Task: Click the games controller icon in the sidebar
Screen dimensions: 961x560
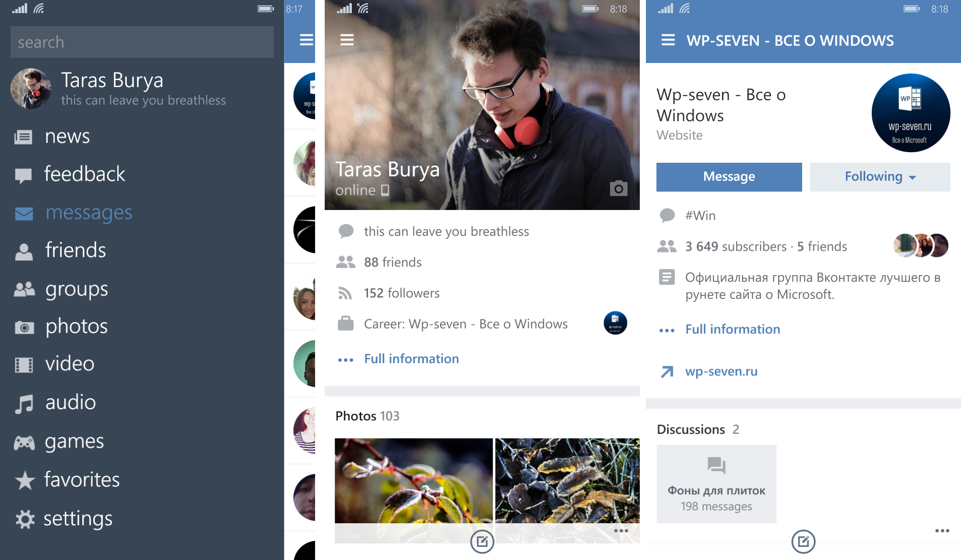Action: pyautogui.click(x=25, y=443)
